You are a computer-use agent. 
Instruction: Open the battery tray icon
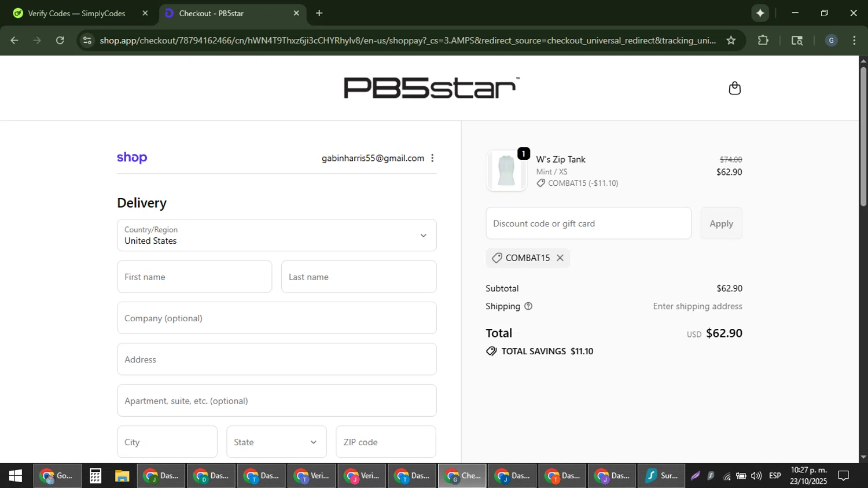741,476
